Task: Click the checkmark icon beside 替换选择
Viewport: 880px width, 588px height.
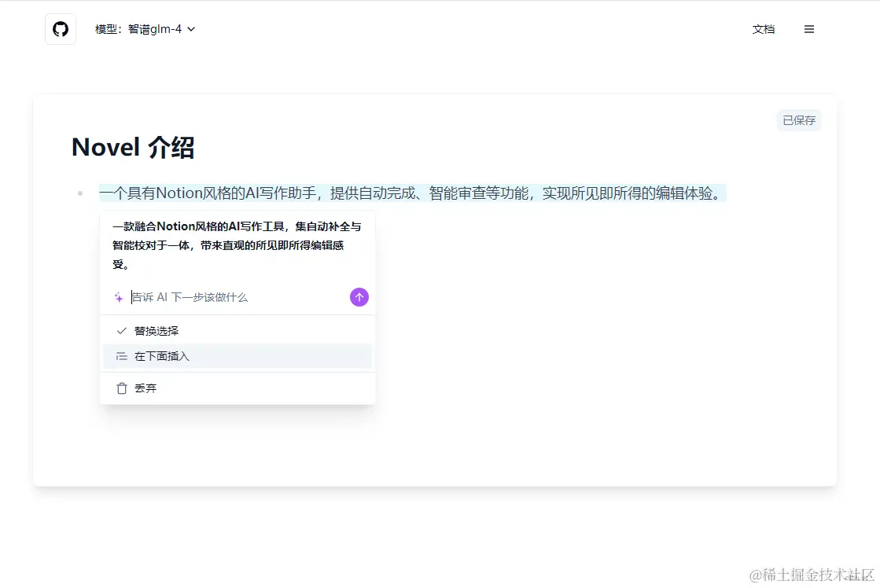Action: tap(121, 331)
